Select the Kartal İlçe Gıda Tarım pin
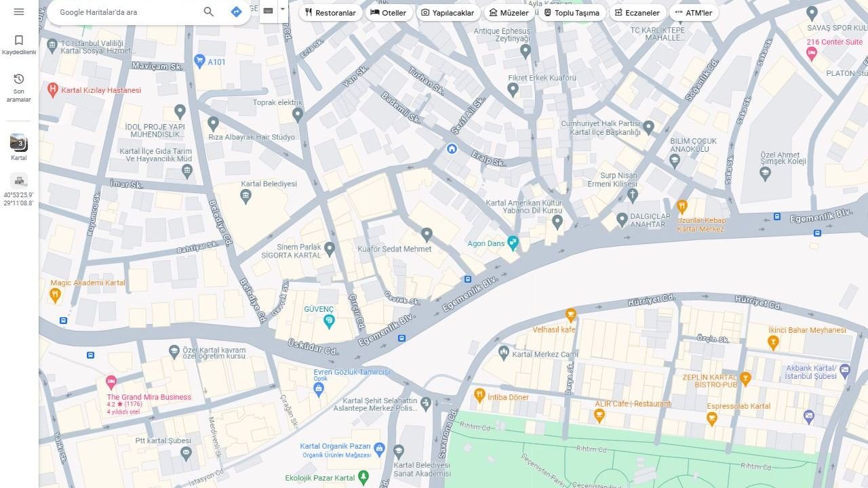This screenshot has width=868, height=488. [187, 171]
